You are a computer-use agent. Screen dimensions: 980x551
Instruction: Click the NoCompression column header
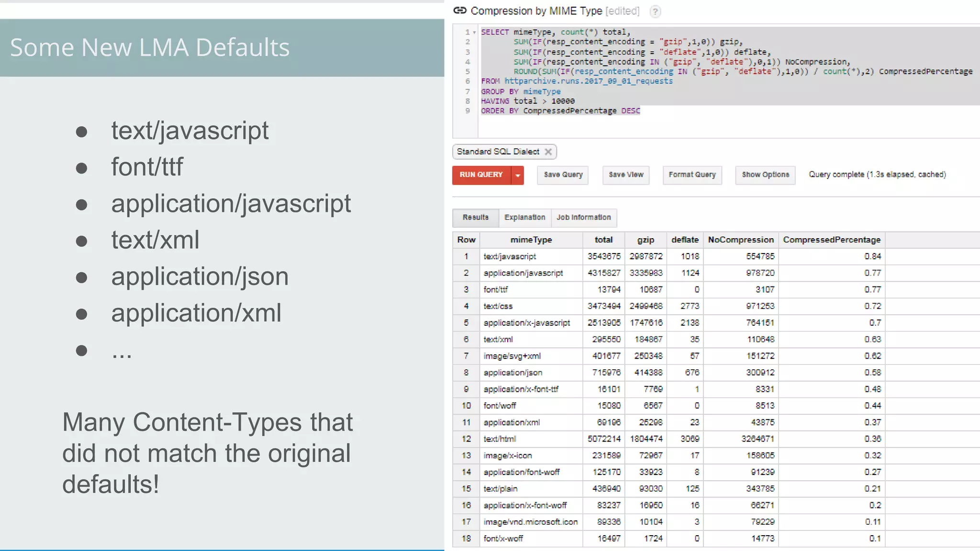pos(741,240)
